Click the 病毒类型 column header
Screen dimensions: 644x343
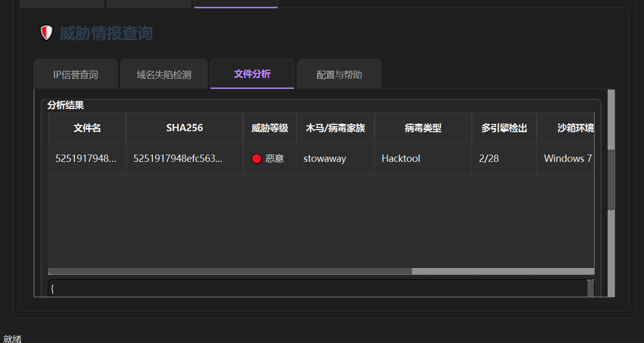(x=423, y=128)
